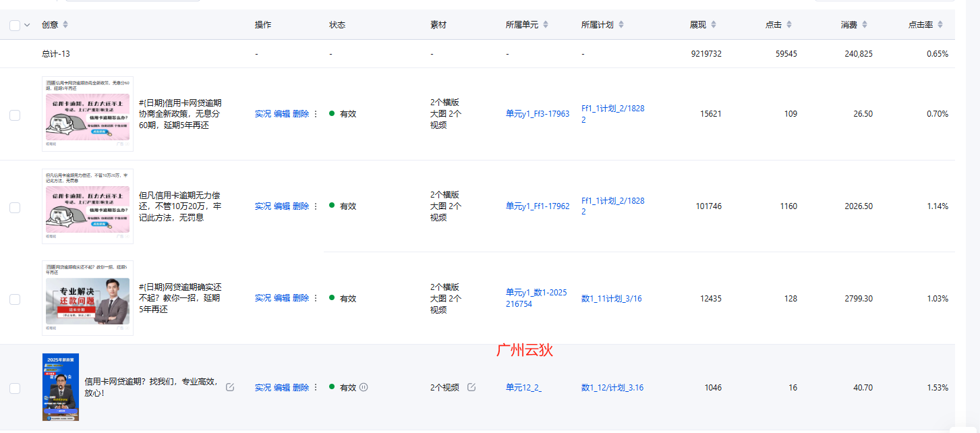The height and width of the screenshot is (433, 980).
Task: Open unit link 单元y1_Ff3-17963
Action: (537, 114)
